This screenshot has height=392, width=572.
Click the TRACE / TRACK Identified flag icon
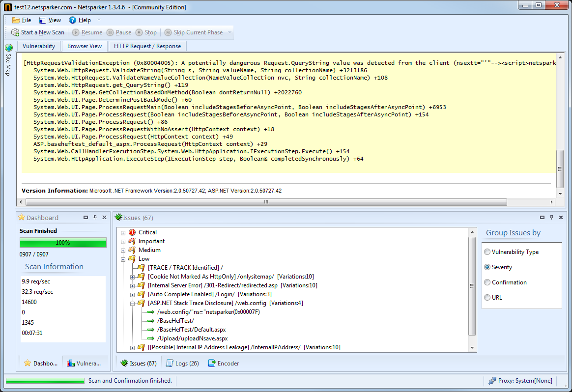click(141, 268)
